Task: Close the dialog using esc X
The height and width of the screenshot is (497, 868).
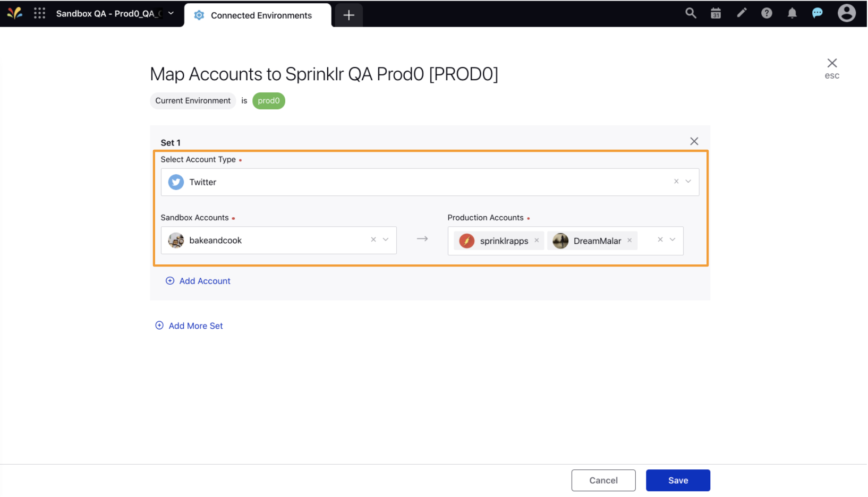Action: click(x=832, y=63)
